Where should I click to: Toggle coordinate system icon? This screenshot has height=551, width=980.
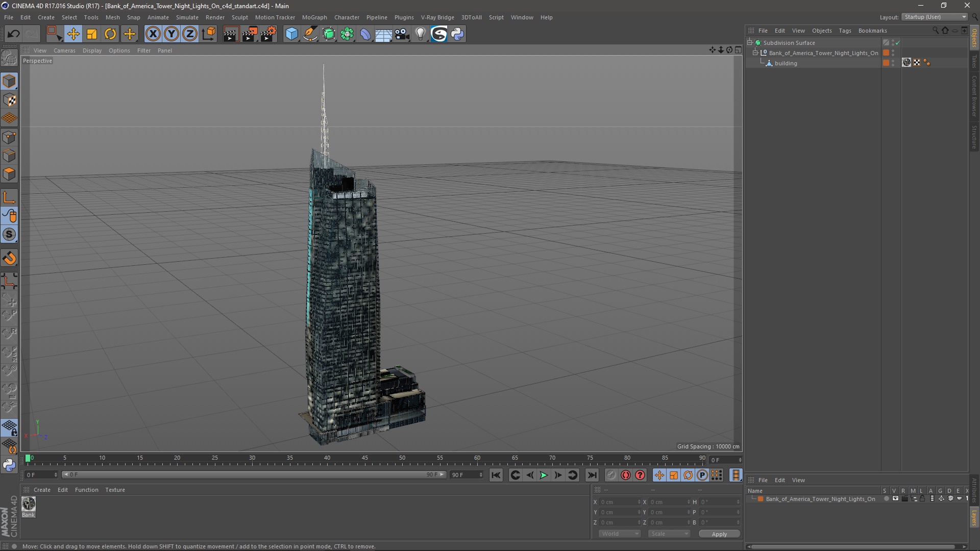pyautogui.click(x=208, y=34)
